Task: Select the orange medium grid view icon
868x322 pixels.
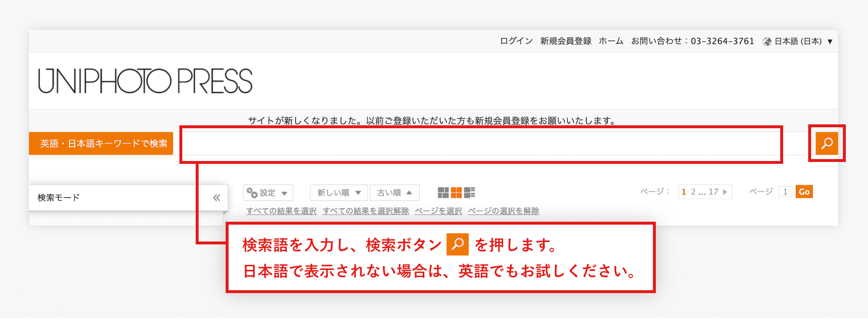Action: tap(456, 193)
